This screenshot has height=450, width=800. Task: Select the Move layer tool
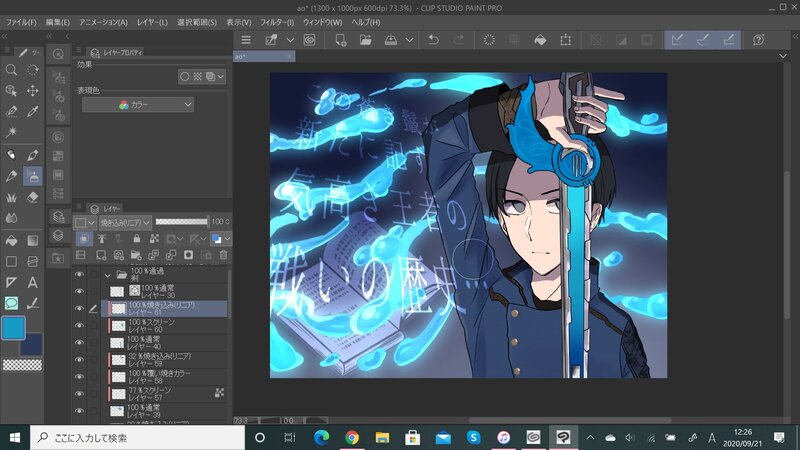pos(33,91)
